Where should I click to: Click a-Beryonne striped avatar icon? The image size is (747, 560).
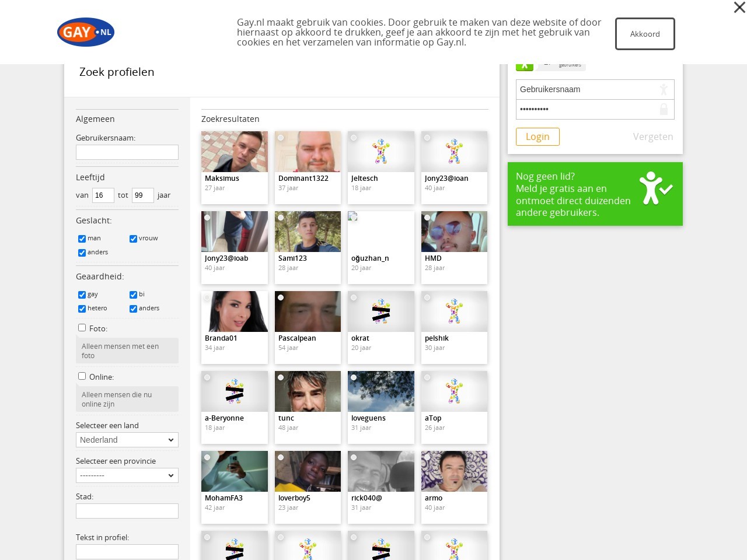tap(235, 391)
